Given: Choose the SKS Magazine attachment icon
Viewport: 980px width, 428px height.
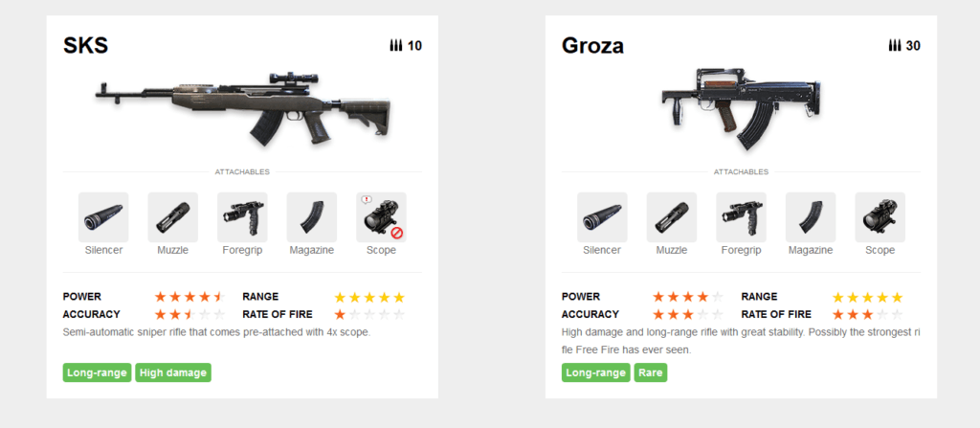Looking at the screenshot, I should click(x=312, y=217).
